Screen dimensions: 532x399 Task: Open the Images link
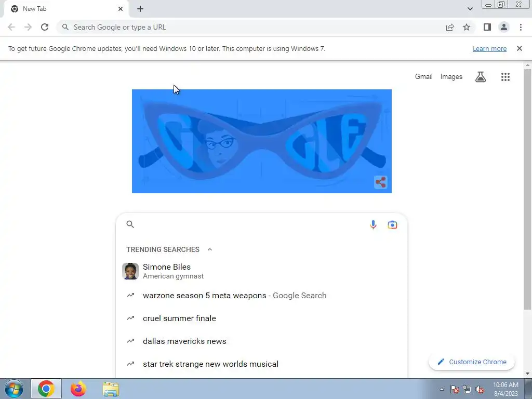tap(451, 77)
